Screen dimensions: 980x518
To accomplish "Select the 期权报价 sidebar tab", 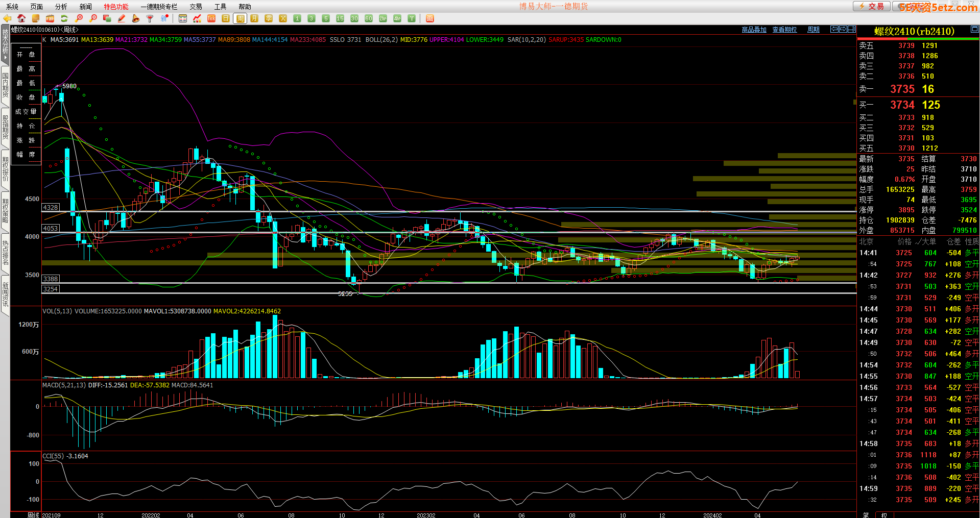I will coord(5,169).
